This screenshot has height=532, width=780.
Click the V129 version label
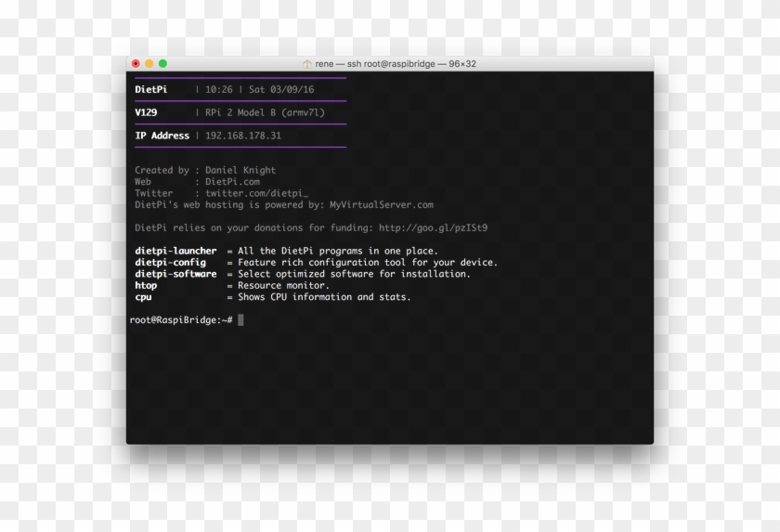146,112
